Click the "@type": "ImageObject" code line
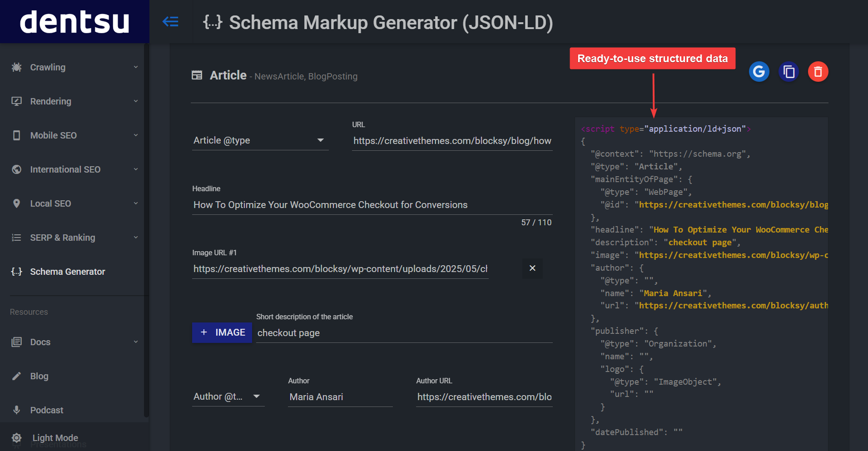Image resolution: width=868 pixels, height=451 pixels. coord(666,382)
